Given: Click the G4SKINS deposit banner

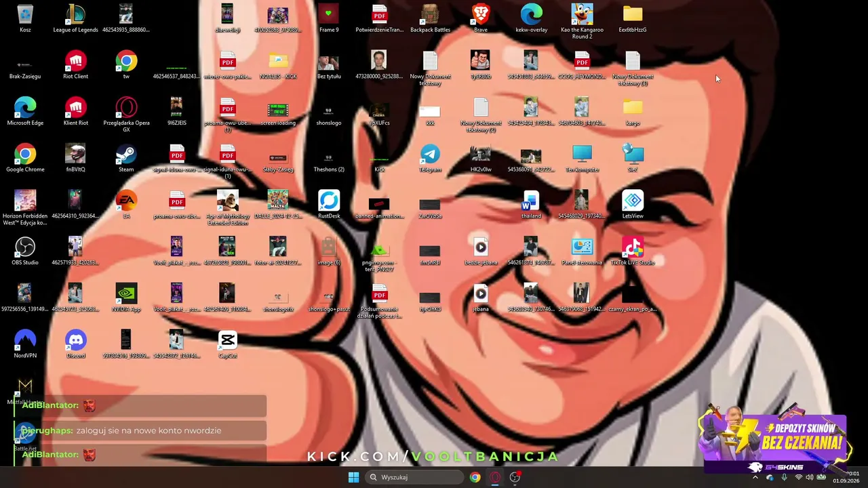Looking at the screenshot, I should 774,441.
